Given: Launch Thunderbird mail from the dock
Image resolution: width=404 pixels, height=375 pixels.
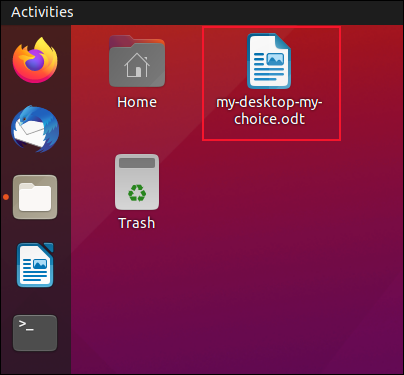Looking at the screenshot, I should [35, 129].
